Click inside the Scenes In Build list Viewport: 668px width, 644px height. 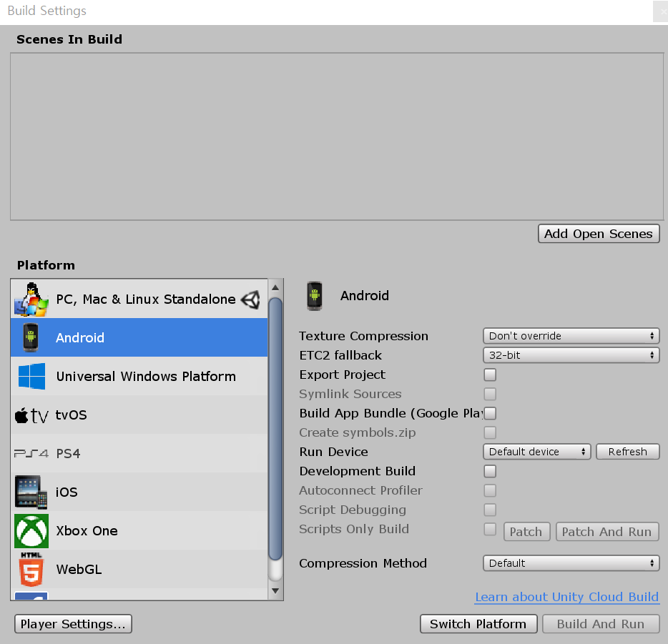click(x=337, y=137)
